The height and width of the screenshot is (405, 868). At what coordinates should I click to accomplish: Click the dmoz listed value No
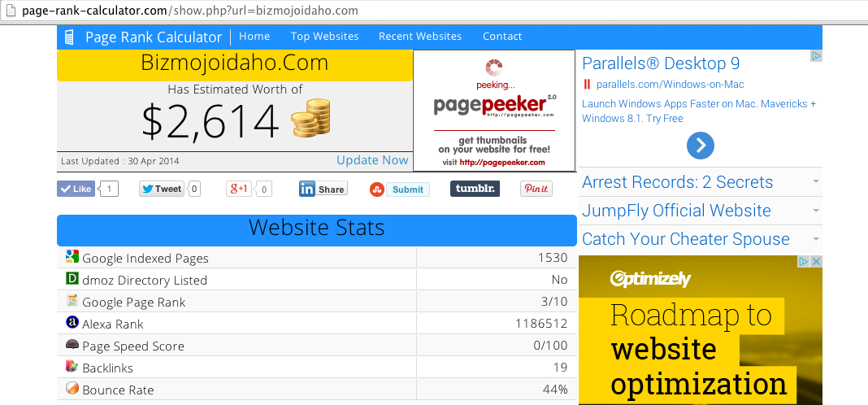560,280
